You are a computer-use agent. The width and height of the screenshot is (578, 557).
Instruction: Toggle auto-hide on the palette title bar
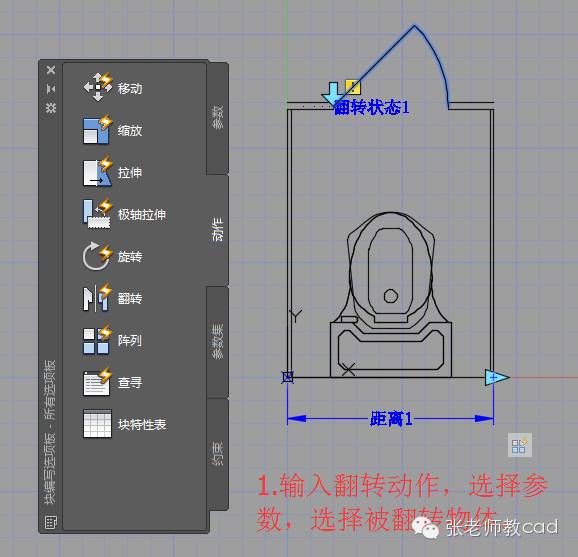coord(51,88)
